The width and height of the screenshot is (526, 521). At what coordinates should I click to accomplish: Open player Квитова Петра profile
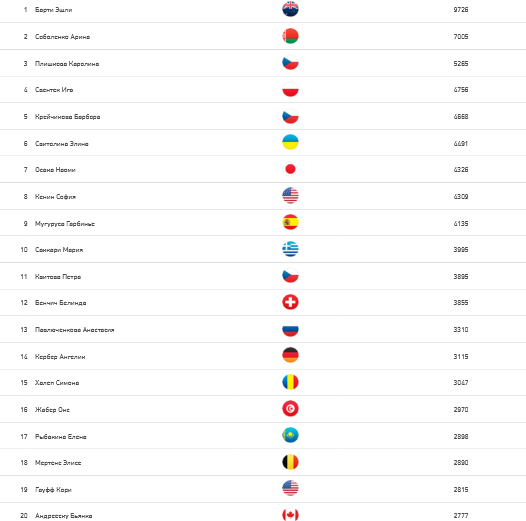pyautogui.click(x=58, y=277)
